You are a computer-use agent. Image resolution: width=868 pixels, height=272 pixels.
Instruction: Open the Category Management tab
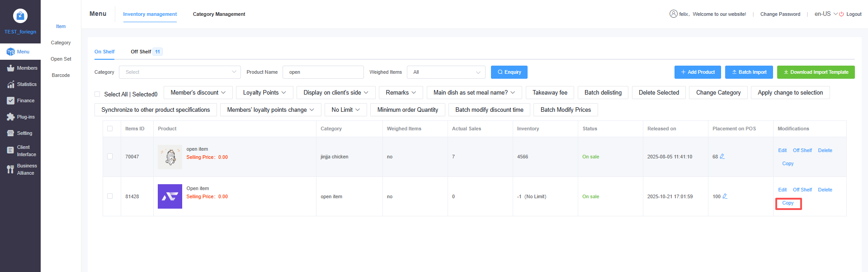[219, 14]
